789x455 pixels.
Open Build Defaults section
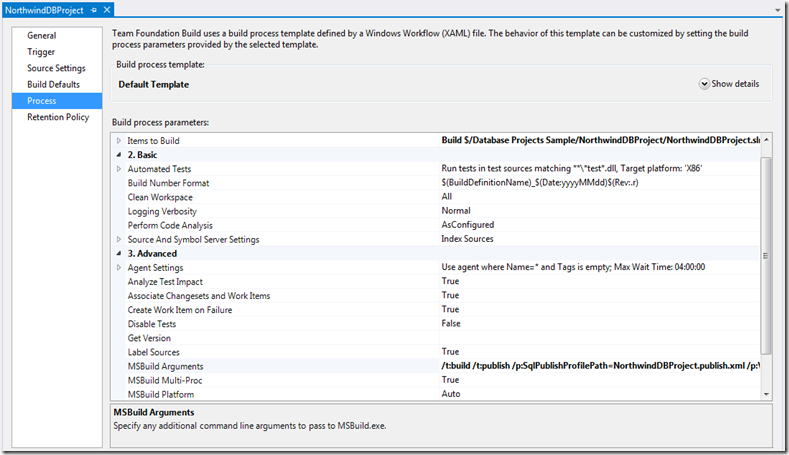pos(53,85)
